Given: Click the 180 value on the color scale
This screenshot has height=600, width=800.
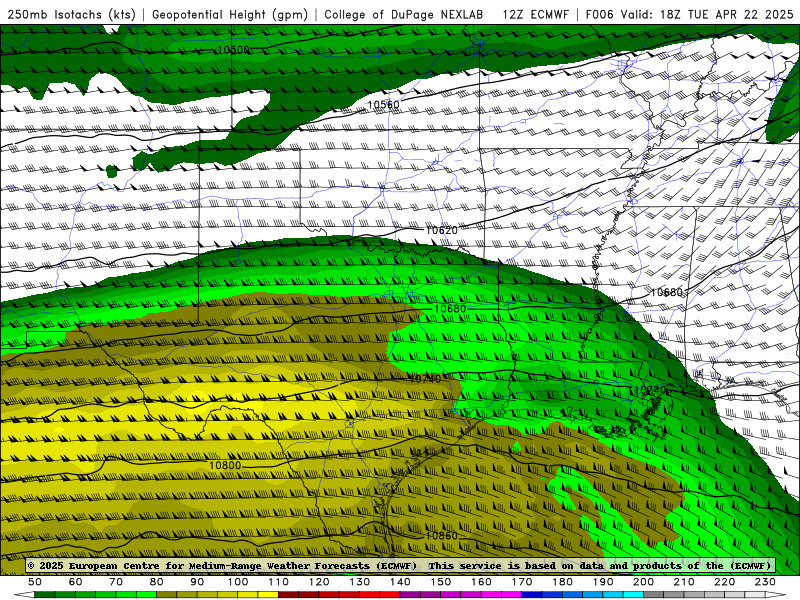Looking at the screenshot, I should (562, 582).
